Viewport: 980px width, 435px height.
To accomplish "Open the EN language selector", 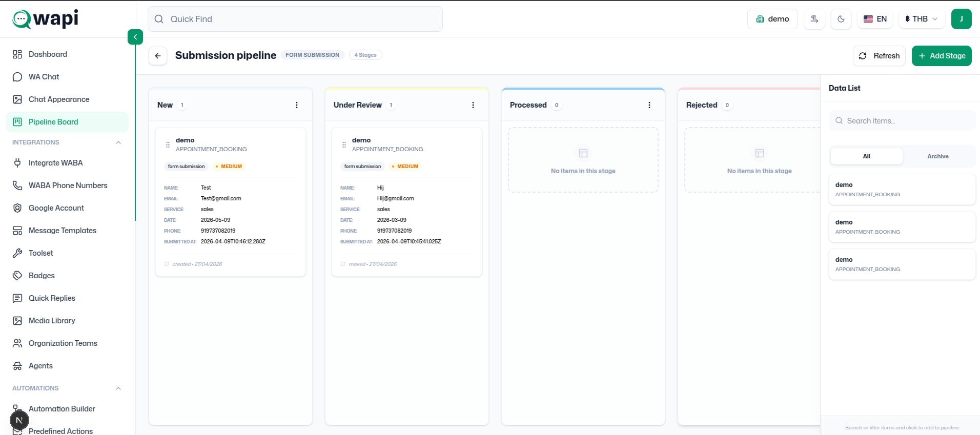I will 875,19.
